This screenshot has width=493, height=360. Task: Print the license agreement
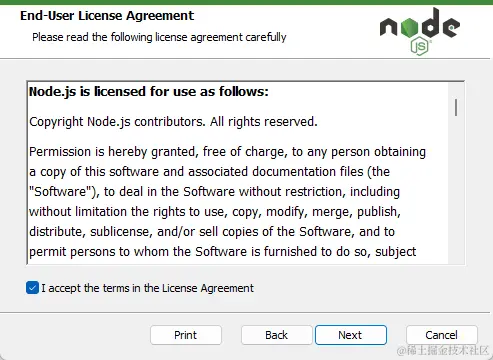(186, 335)
